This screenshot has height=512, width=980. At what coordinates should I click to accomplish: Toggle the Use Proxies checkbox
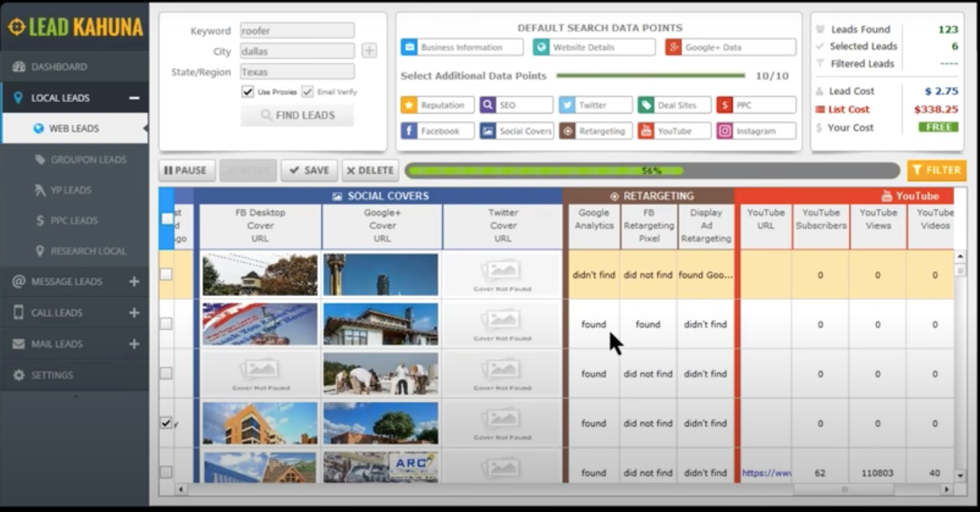(x=248, y=92)
